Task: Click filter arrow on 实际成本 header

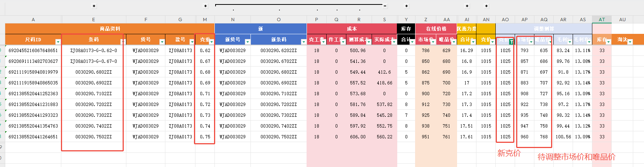Action: (x=394, y=42)
